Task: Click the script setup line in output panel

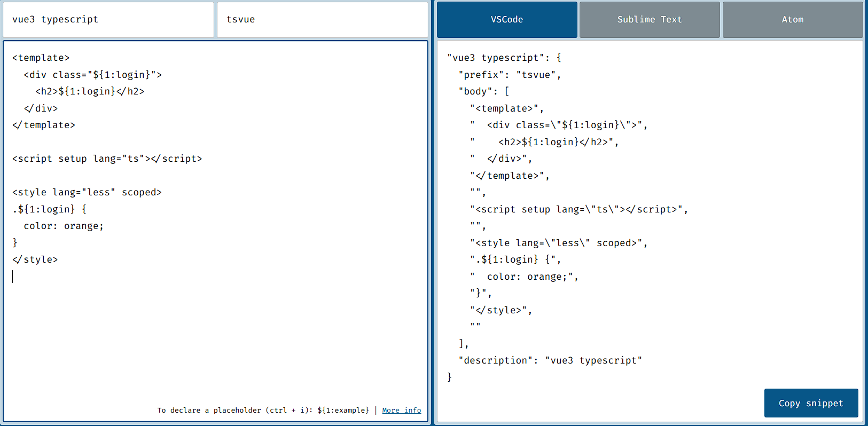Action: pos(579,209)
